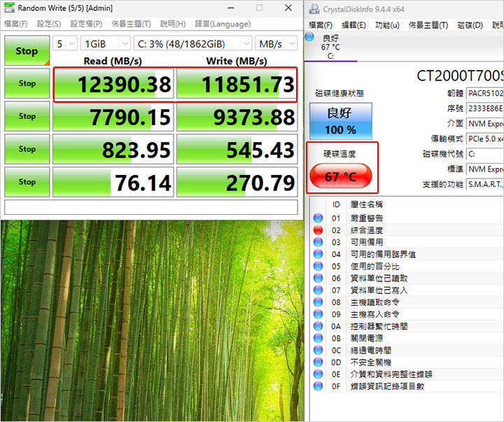Click the Stop button beside 823.95
This screenshot has width=504, height=422.
[x=27, y=149]
